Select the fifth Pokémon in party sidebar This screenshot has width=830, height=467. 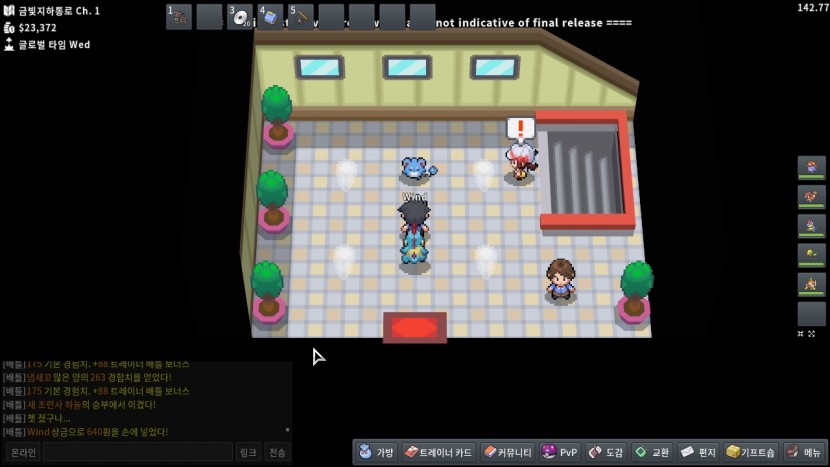click(x=811, y=284)
